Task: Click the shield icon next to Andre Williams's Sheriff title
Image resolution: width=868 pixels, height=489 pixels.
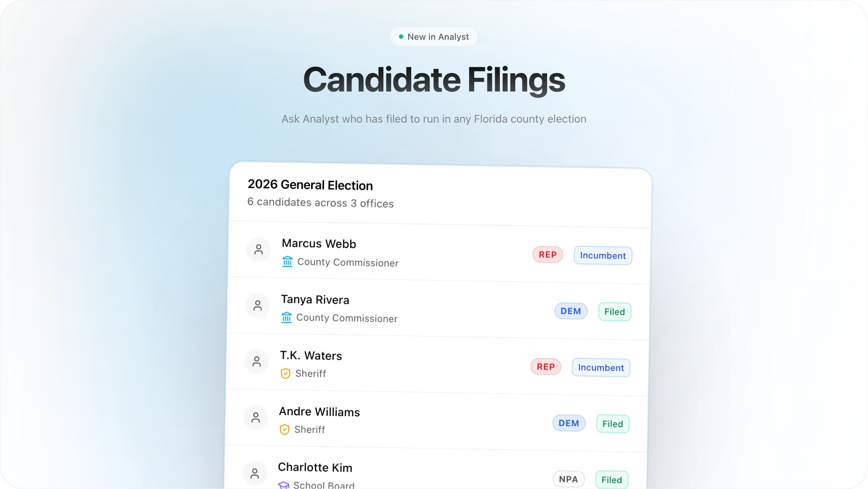Action: coord(285,429)
